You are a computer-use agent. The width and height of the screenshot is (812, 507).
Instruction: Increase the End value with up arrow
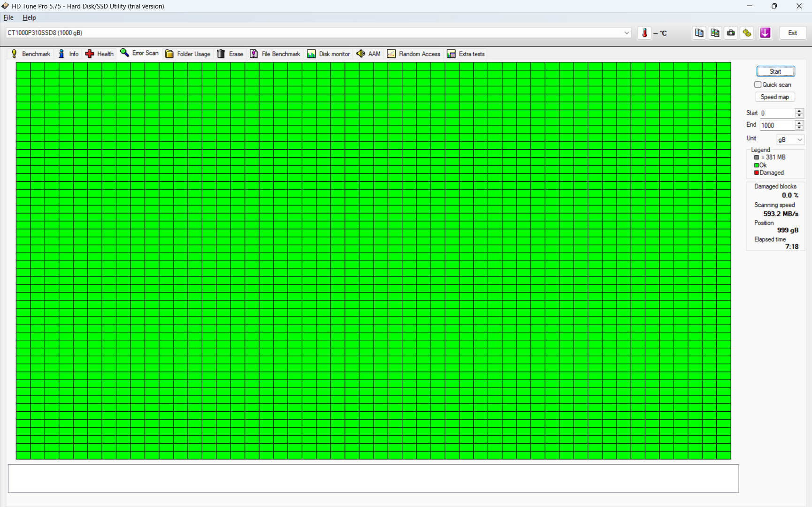point(799,123)
